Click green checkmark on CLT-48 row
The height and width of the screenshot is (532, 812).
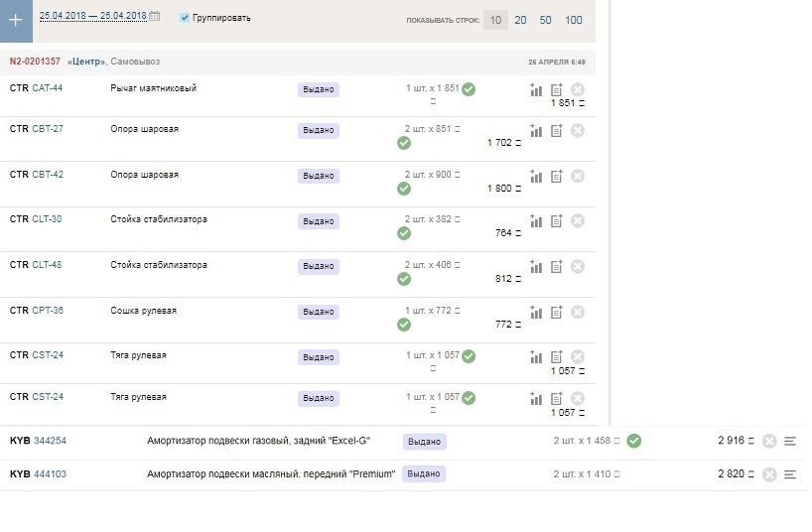coord(404,279)
